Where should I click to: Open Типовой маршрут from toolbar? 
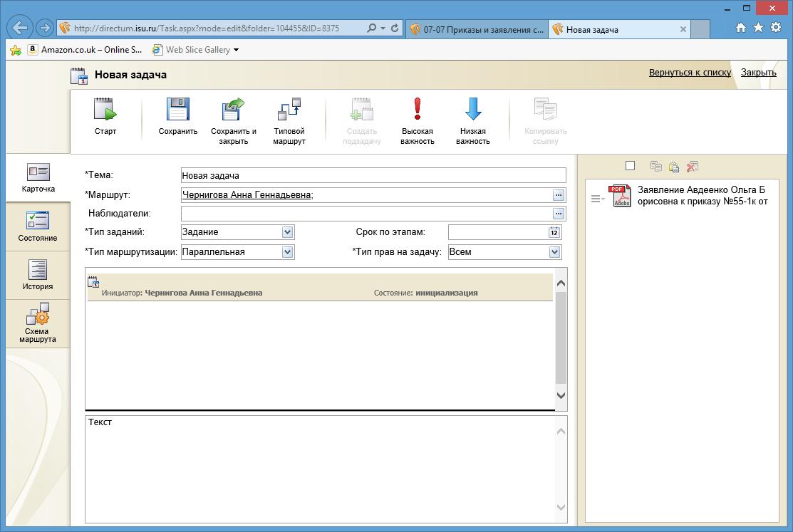coord(289,110)
